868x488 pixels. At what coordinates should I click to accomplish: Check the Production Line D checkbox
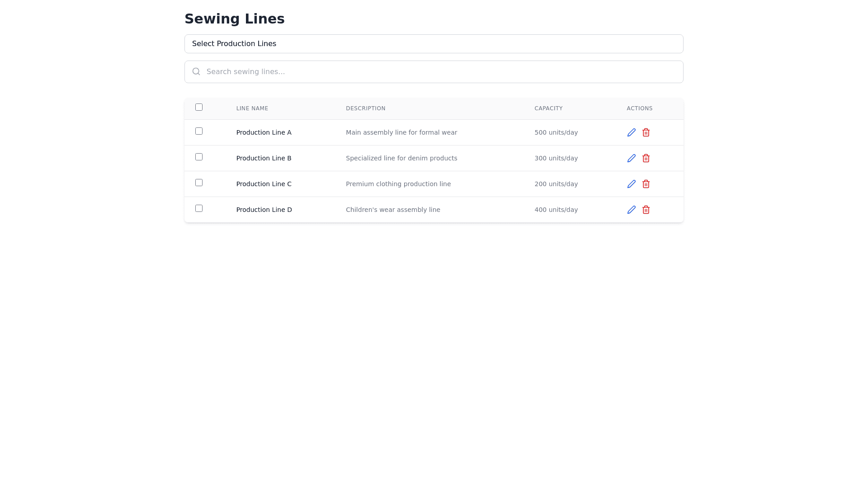coord(199,208)
